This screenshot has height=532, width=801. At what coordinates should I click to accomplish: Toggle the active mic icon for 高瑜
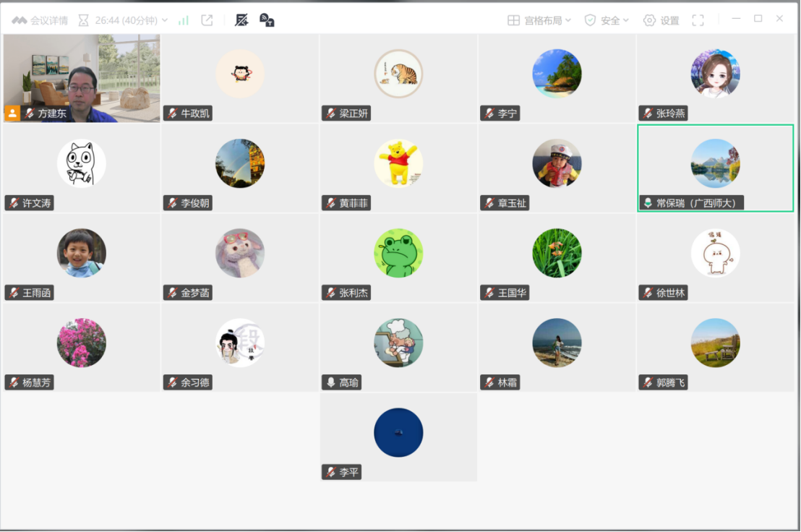click(331, 382)
